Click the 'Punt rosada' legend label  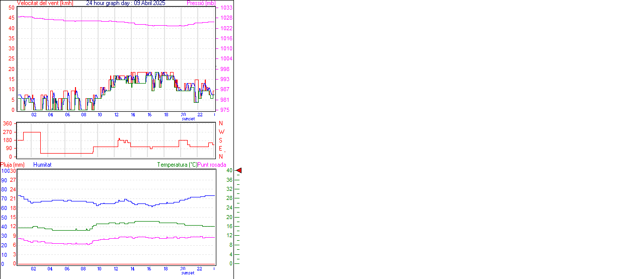coord(212,165)
